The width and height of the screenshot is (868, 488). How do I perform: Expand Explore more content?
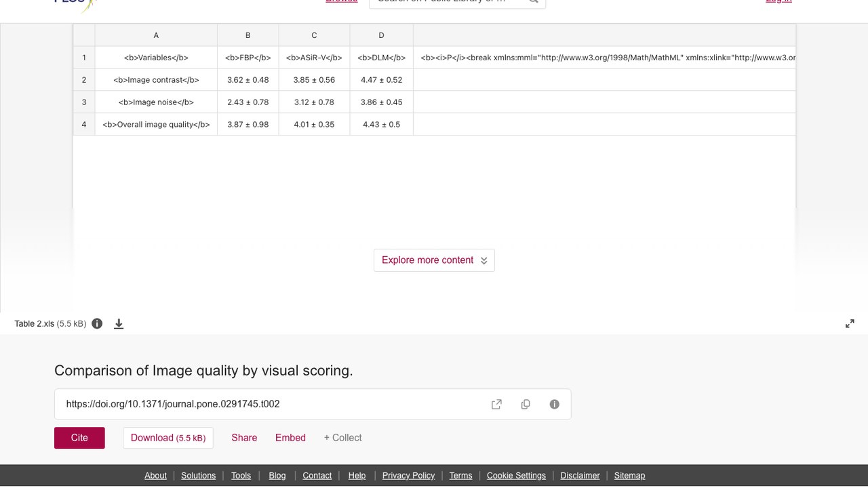pyautogui.click(x=434, y=260)
